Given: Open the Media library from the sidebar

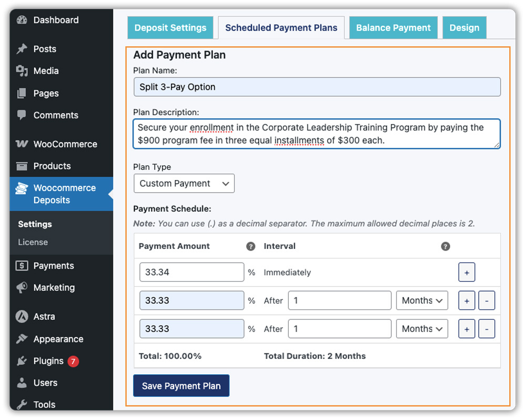Looking at the screenshot, I should 22,71.
